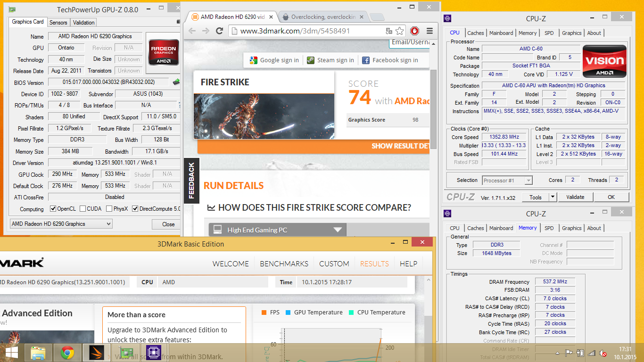The image size is (644, 362).
Task: Click the volume icon in the system tray
Action: click(x=603, y=353)
